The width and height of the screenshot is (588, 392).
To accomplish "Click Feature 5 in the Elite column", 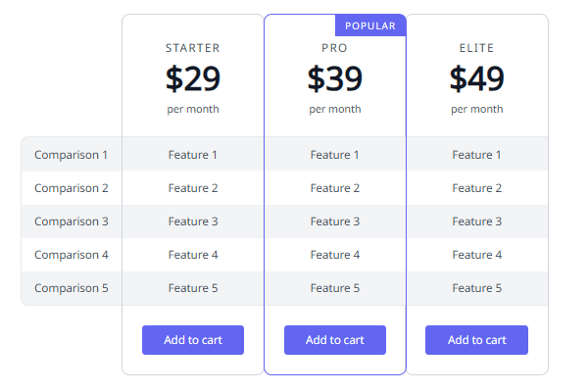I will point(477,288).
